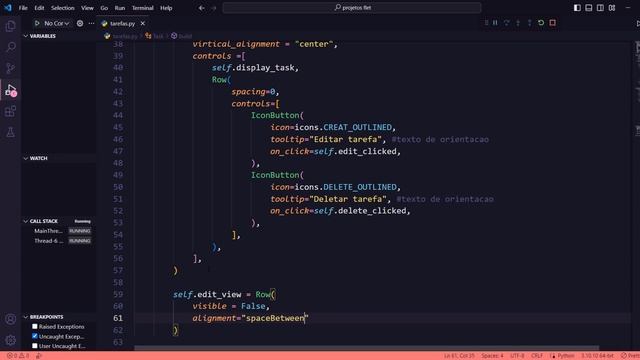This screenshot has width=640, height=360.
Task: Toggle the secondary side bar layout icon
Action: point(600,8)
